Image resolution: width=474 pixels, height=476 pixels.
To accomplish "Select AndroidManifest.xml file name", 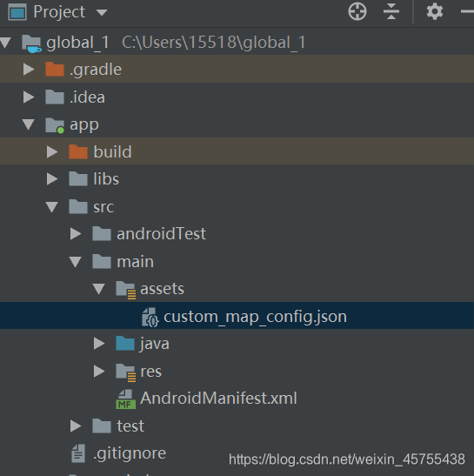I will (x=218, y=398).
